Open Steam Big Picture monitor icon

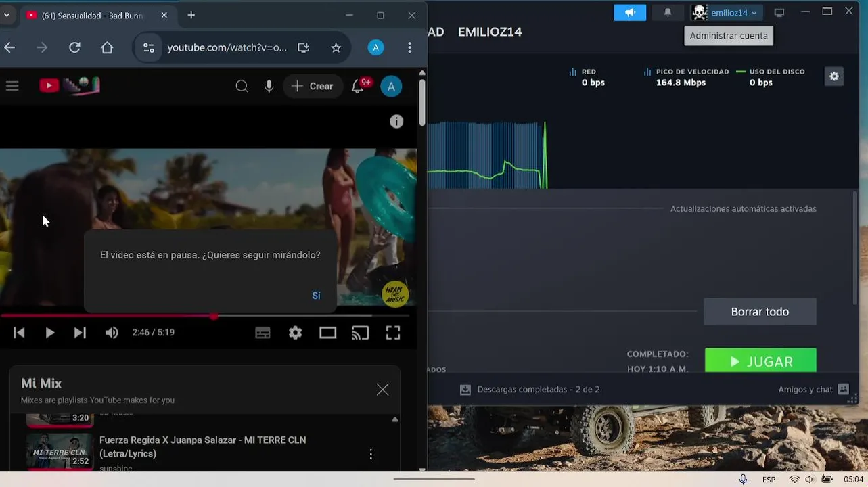[x=779, y=12]
